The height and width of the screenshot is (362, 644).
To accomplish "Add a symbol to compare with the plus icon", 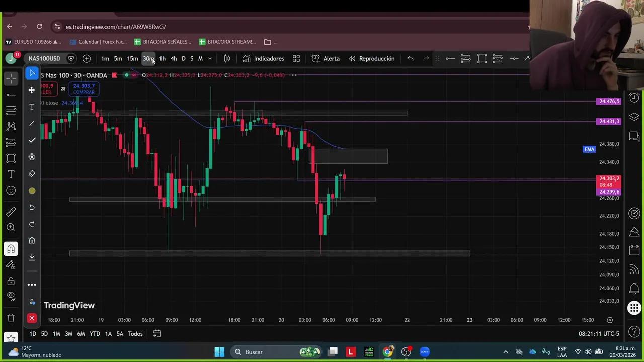I will click(x=87, y=59).
